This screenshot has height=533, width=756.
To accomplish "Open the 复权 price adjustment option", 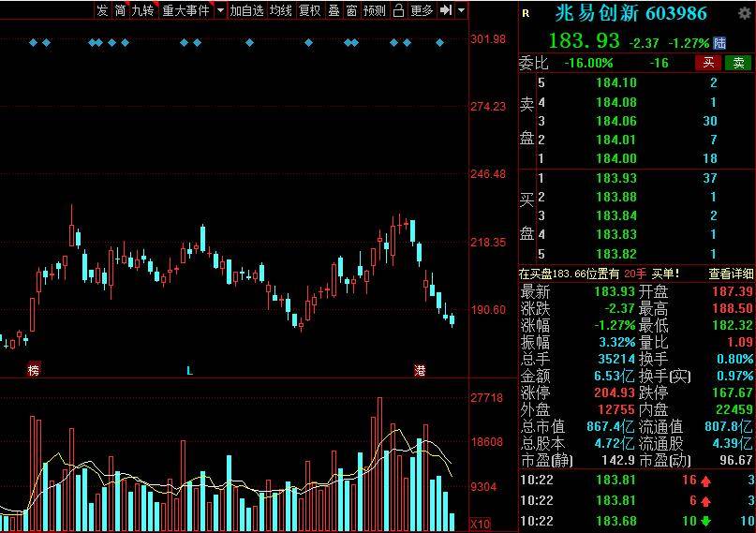I will pyautogui.click(x=309, y=10).
